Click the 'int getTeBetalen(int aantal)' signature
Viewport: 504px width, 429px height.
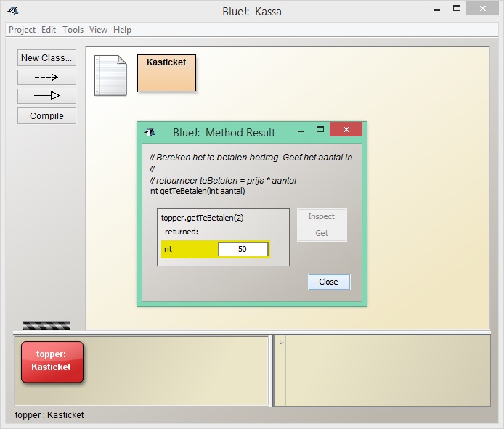(x=197, y=191)
